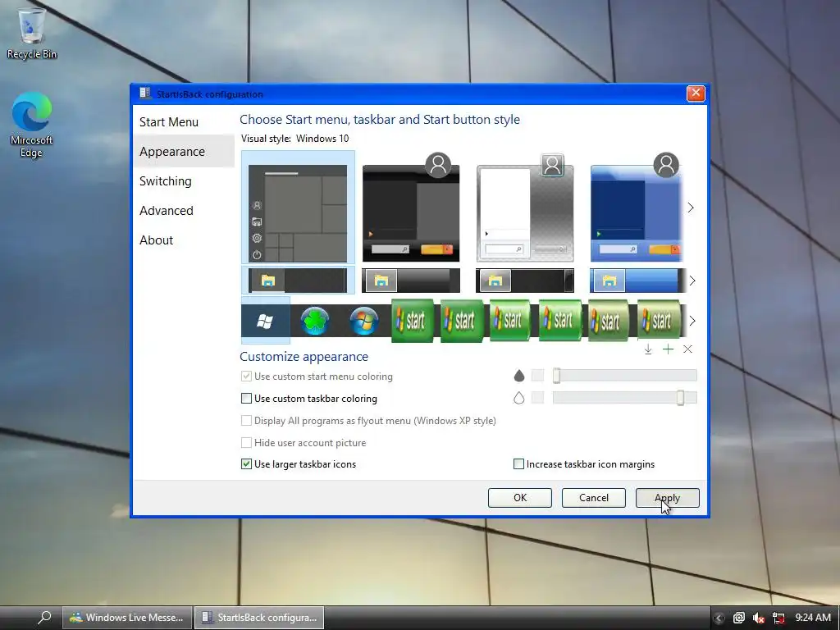Click the muted volume tray icon
Image resolution: width=840 pixels, height=630 pixels.
coord(758,619)
